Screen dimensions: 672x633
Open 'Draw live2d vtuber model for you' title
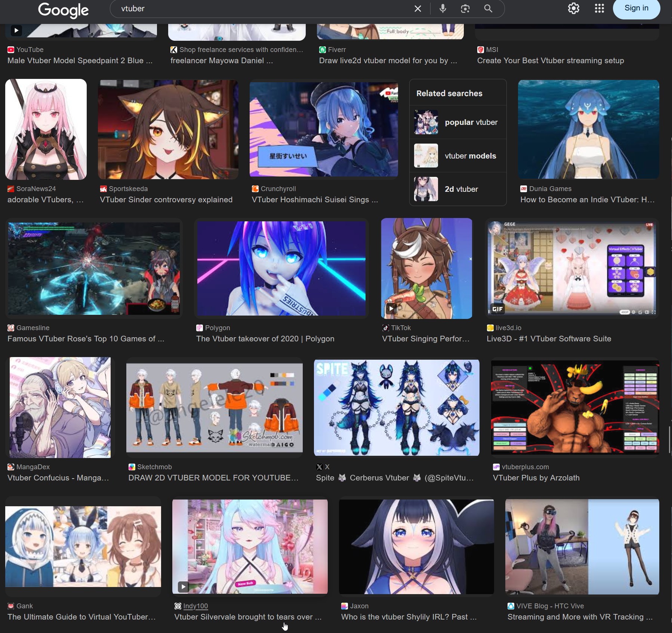pyautogui.click(x=388, y=61)
